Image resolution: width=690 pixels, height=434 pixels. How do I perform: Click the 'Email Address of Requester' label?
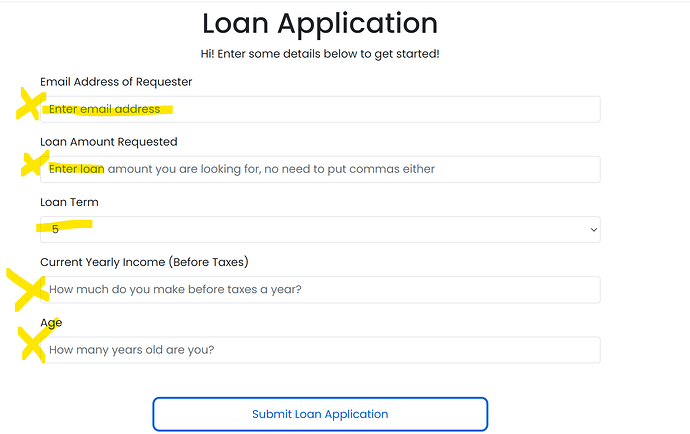click(116, 82)
